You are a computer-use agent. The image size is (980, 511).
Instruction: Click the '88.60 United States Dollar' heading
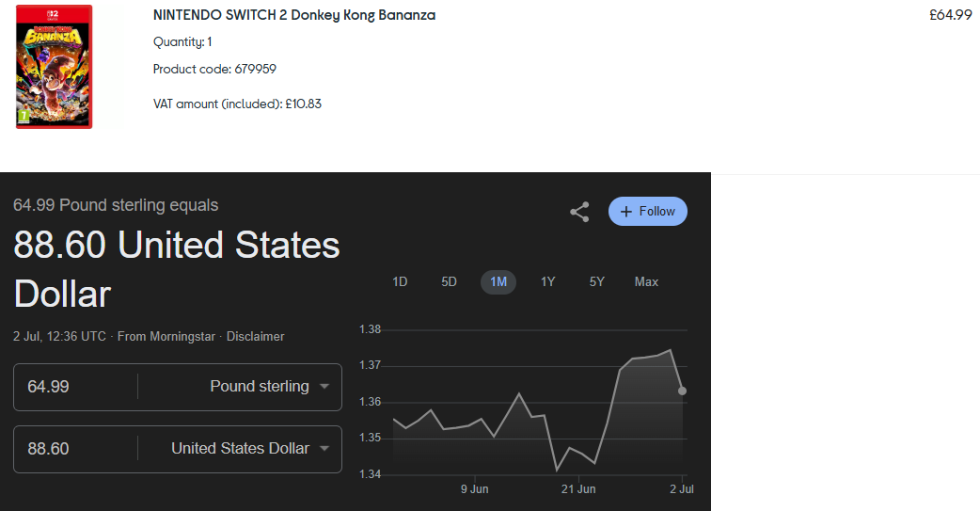click(x=177, y=269)
